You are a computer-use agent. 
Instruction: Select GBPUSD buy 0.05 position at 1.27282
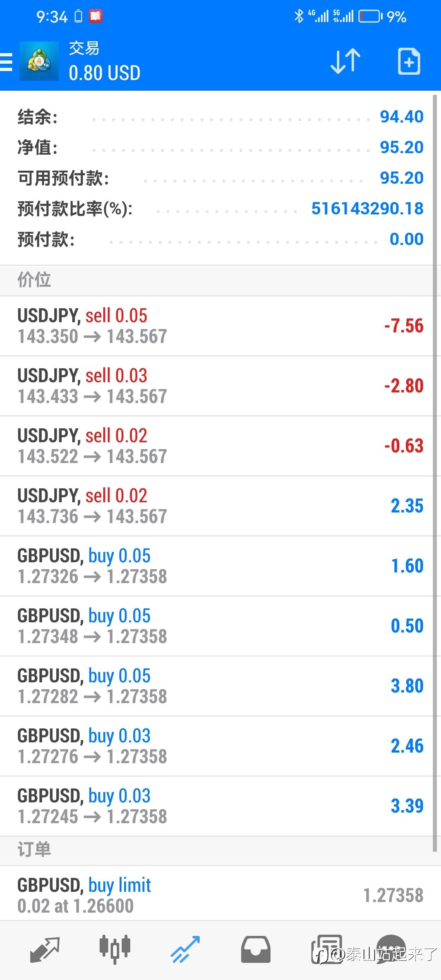(x=216, y=686)
